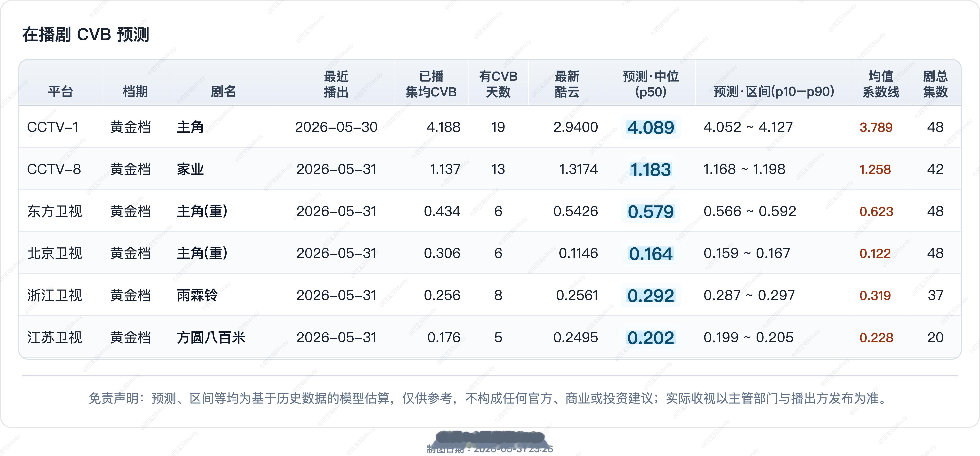This screenshot has width=980, height=456.
Task: Select the 北京卫视 platform cell
Action: pyautogui.click(x=54, y=253)
